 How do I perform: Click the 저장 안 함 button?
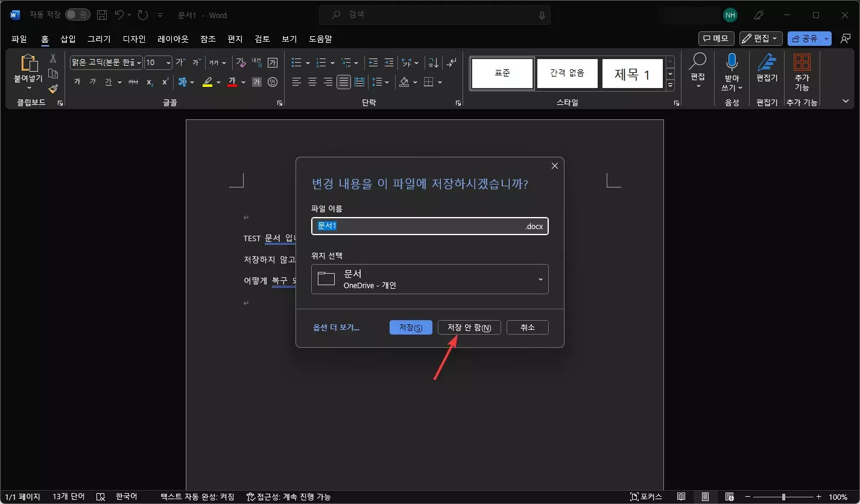tap(469, 327)
